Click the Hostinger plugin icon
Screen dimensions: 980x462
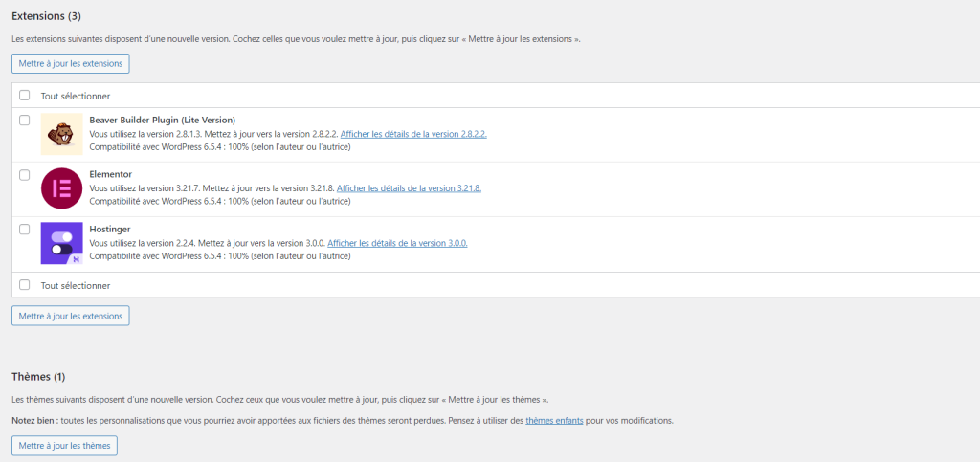click(62, 243)
